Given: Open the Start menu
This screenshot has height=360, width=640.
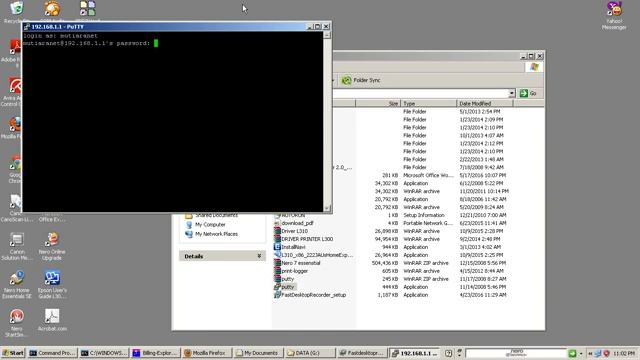Looking at the screenshot, I should point(13,353).
